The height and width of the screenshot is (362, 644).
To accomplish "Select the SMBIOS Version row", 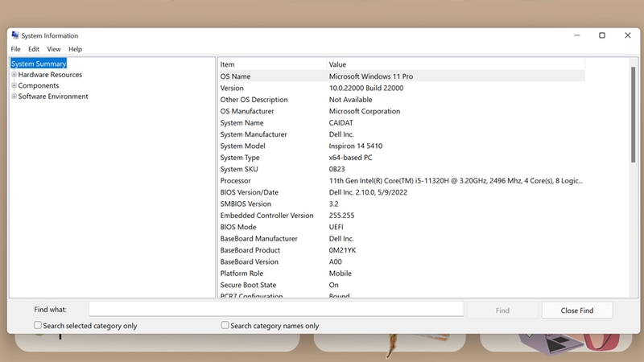I will (x=402, y=204).
